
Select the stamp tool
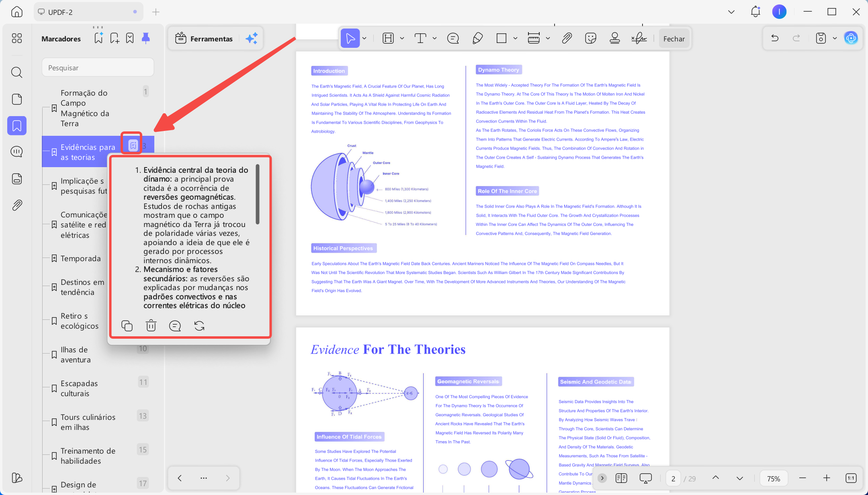[x=614, y=39]
